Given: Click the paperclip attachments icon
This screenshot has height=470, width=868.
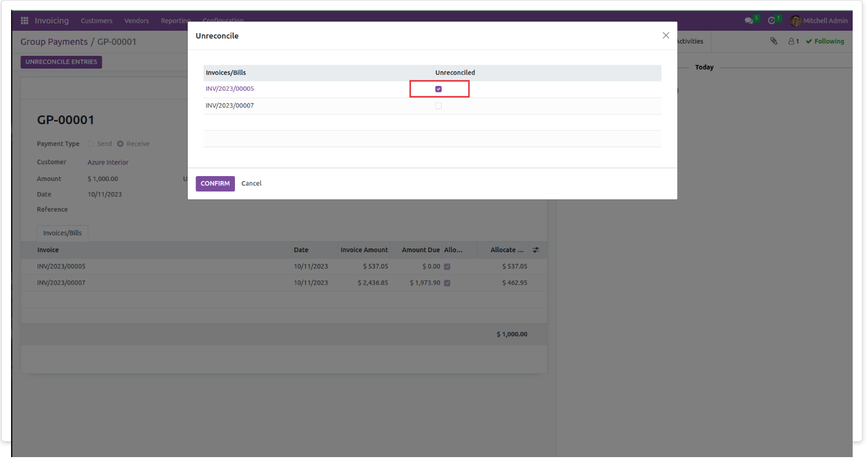Looking at the screenshot, I should [x=774, y=41].
